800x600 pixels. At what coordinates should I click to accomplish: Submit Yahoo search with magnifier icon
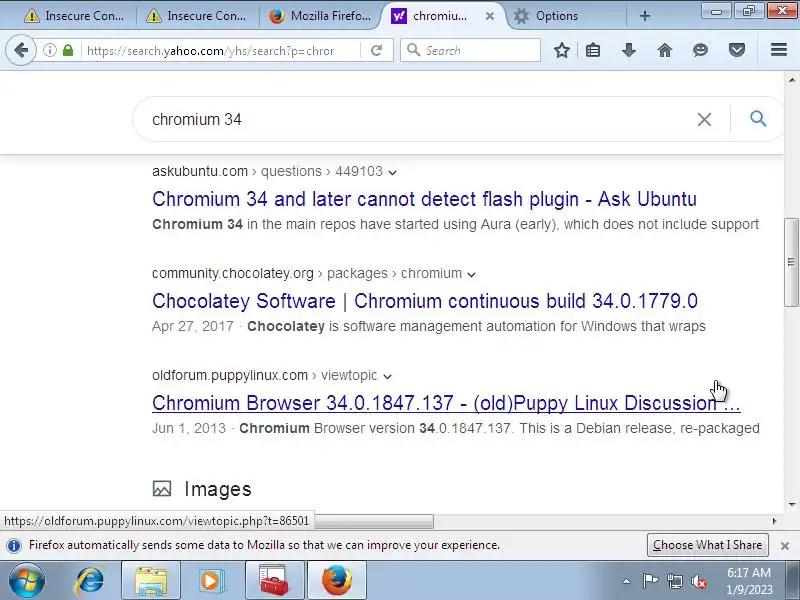[x=758, y=119]
